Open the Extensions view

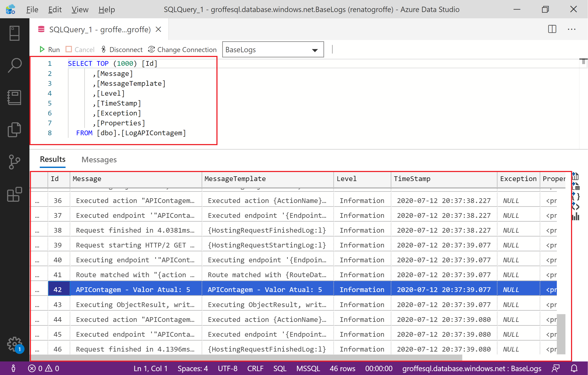(x=14, y=194)
